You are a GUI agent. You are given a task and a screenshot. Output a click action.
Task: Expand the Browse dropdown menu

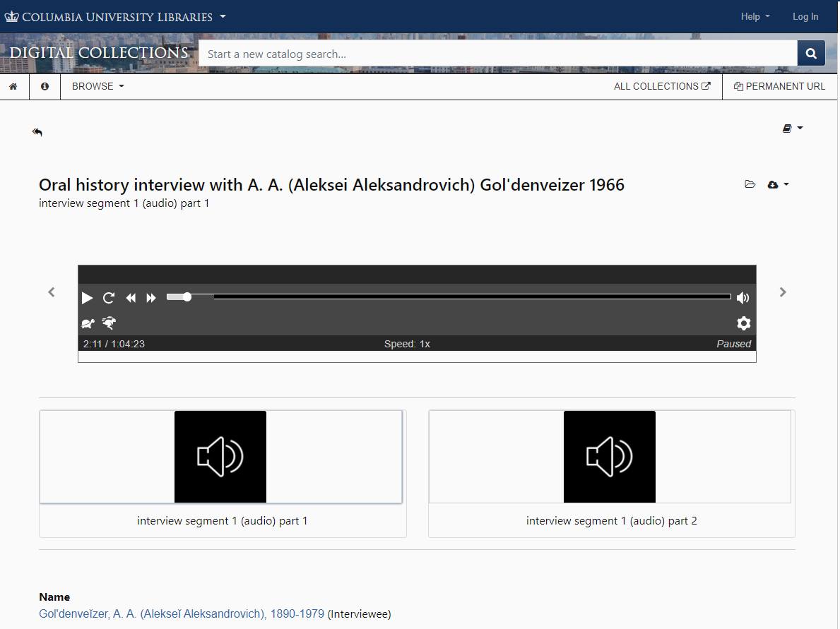pyautogui.click(x=97, y=86)
